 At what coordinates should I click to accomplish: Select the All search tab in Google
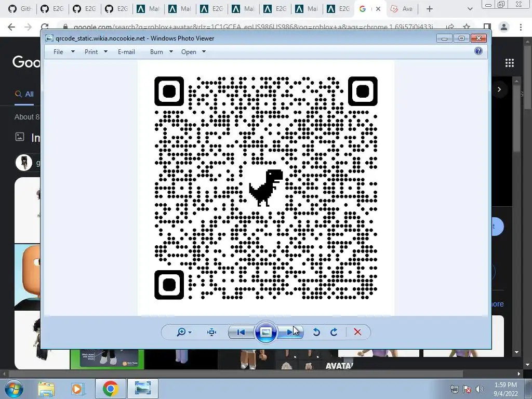(x=24, y=94)
